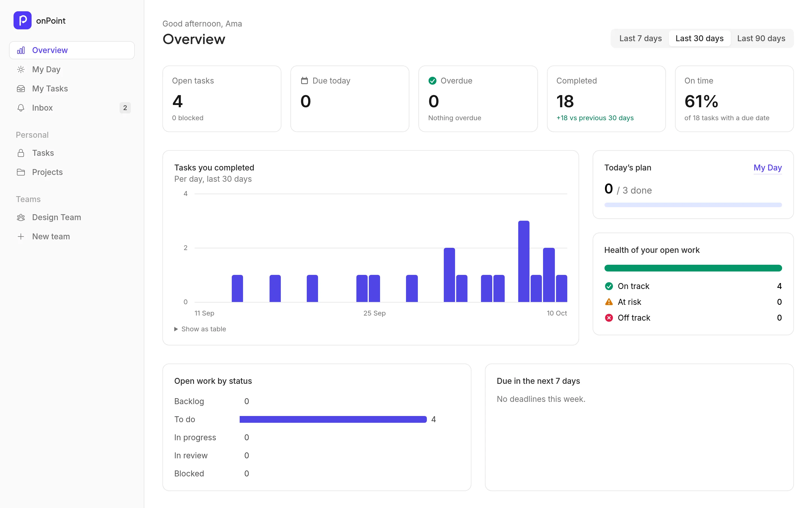This screenshot has width=812, height=508.
Task: Click the Today's plan progress bar
Action: click(693, 205)
